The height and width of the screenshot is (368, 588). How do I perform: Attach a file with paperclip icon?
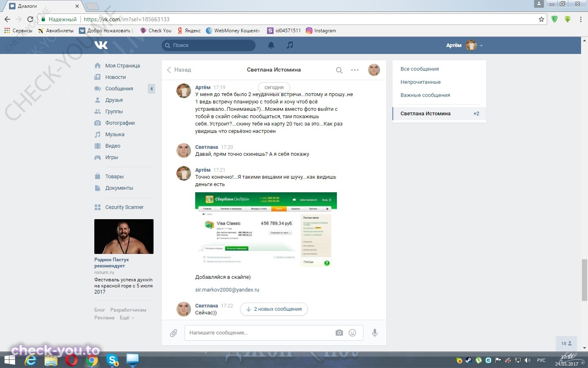174,333
